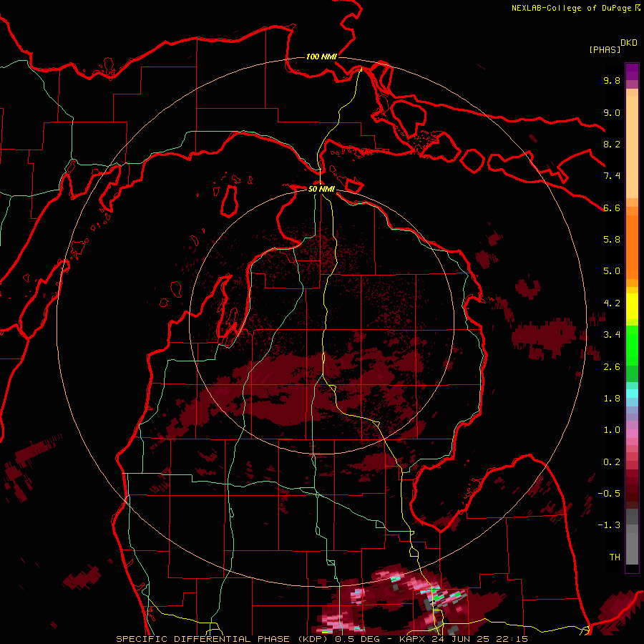Select the 2.6 scale value

pos(612,367)
